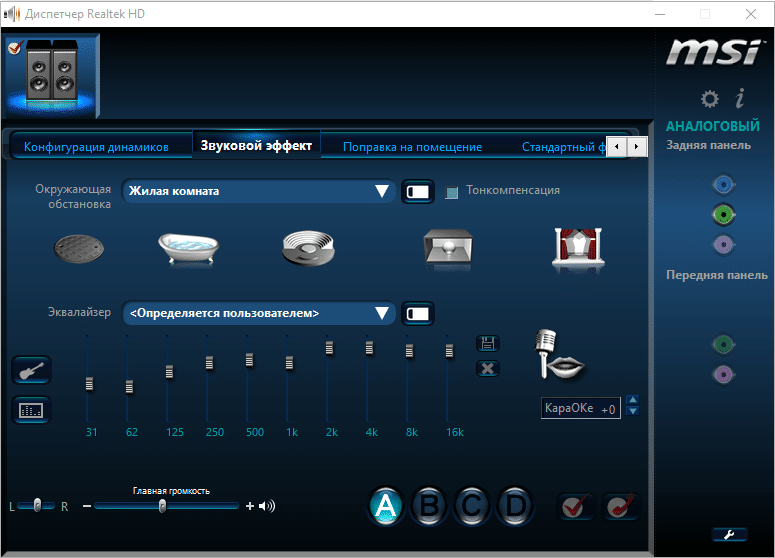The height and width of the screenshot is (558, 775).
Task: Choose the theater auditorium environment preset
Action: pyautogui.click(x=578, y=248)
